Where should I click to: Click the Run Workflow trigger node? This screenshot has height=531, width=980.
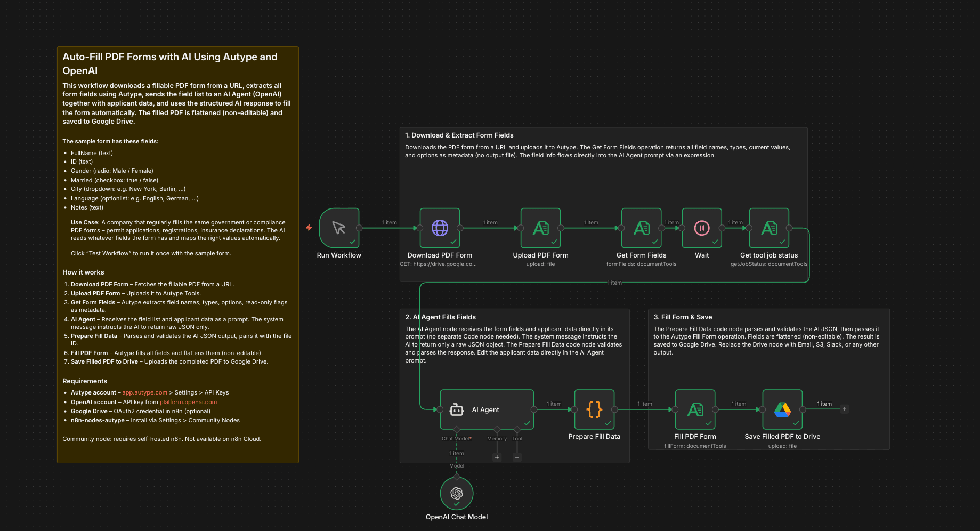coord(339,228)
